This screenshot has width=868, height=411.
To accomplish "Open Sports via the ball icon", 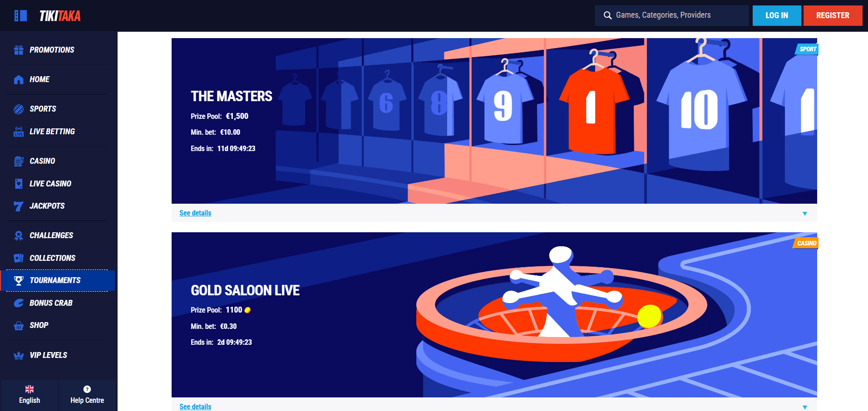I will click(x=19, y=109).
